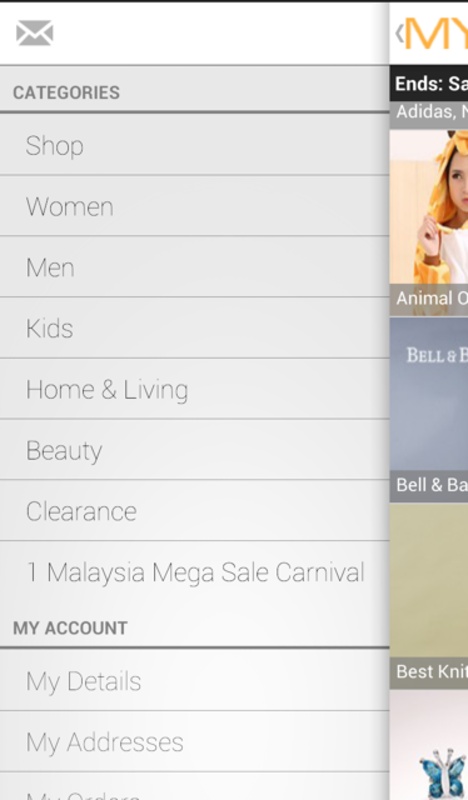Browse the Kids category
468x800 pixels.
click(194, 328)
